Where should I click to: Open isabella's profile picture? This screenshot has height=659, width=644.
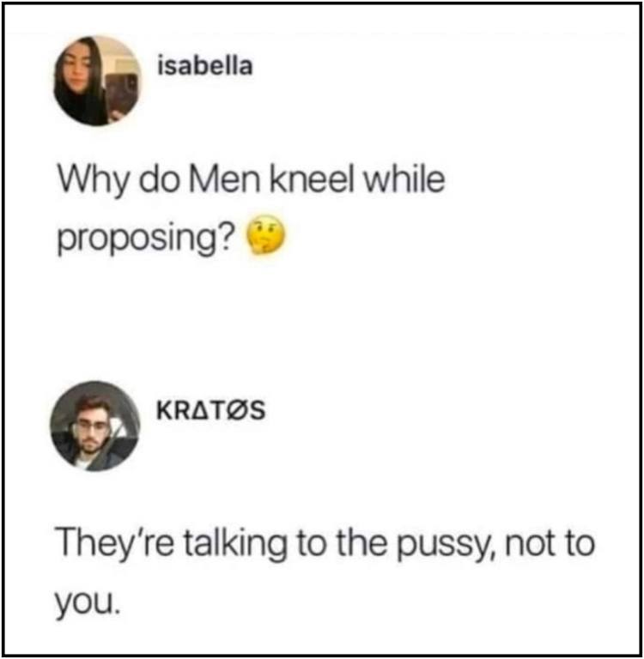coord(97,82)
